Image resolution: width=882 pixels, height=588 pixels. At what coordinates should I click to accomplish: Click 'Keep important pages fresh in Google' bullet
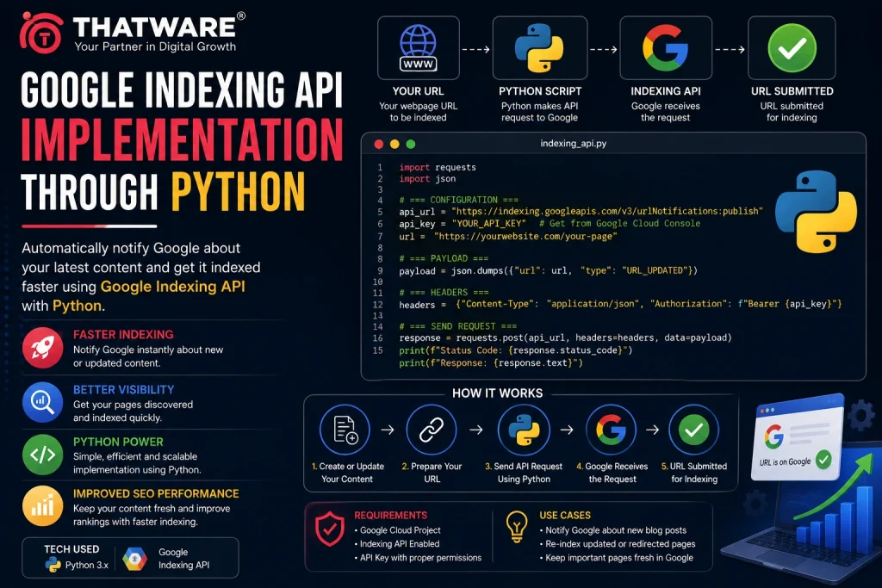617,558
